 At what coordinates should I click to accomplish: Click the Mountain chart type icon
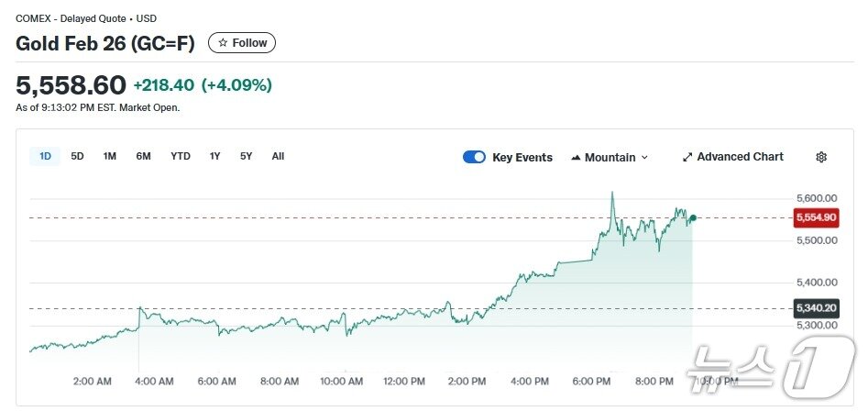pyautogui.click(x=576, y=158)
